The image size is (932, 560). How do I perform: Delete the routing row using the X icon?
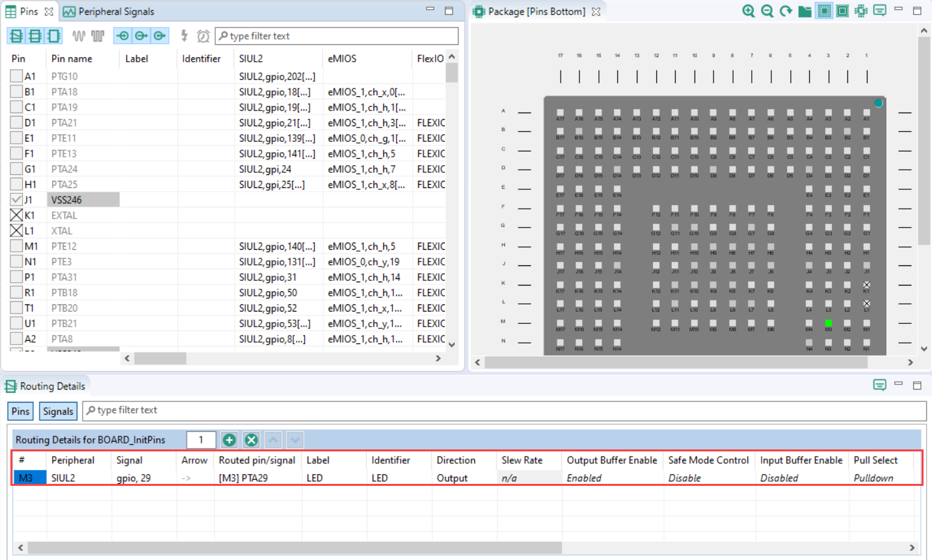(x=251, y=440)
